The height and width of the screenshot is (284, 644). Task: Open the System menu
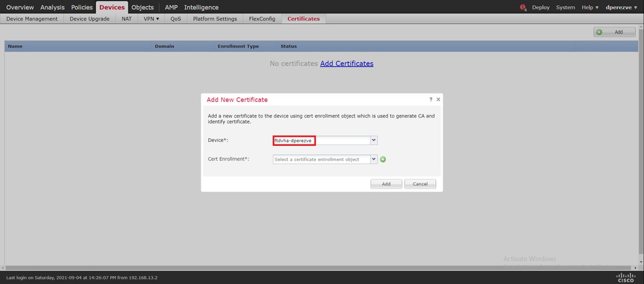tap(565, 7)
